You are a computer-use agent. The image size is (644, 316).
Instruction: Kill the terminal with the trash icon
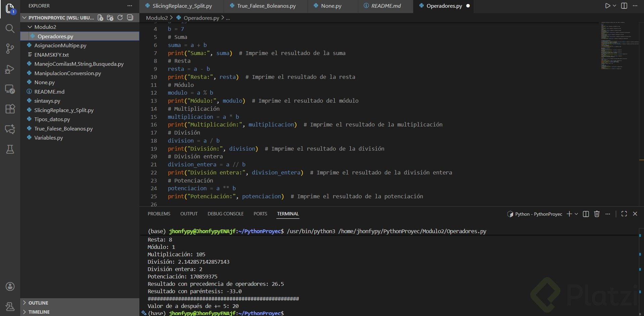coord(597,214)
